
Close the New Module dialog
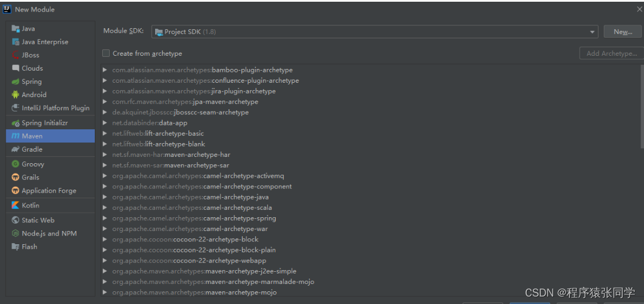click(639, 9)
